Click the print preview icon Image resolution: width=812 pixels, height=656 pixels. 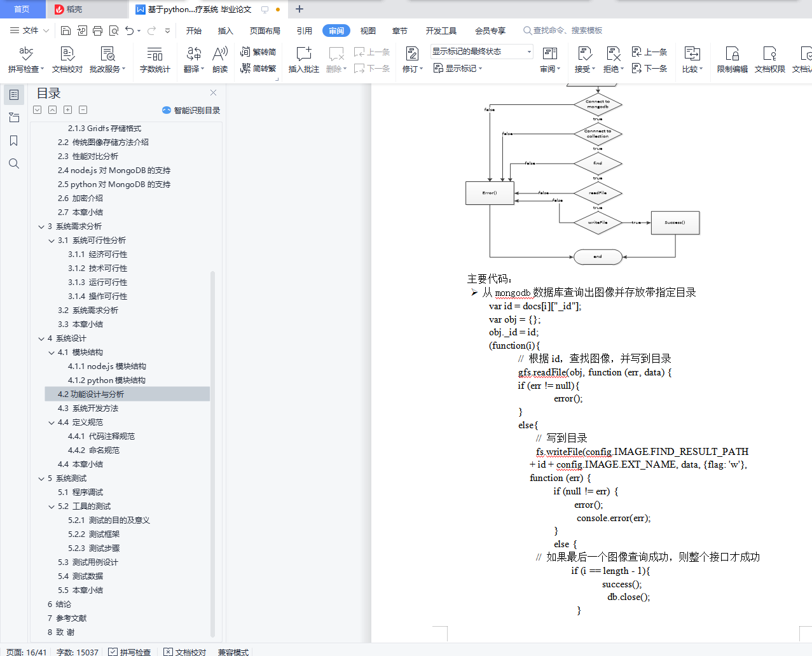tap(114, 31)
